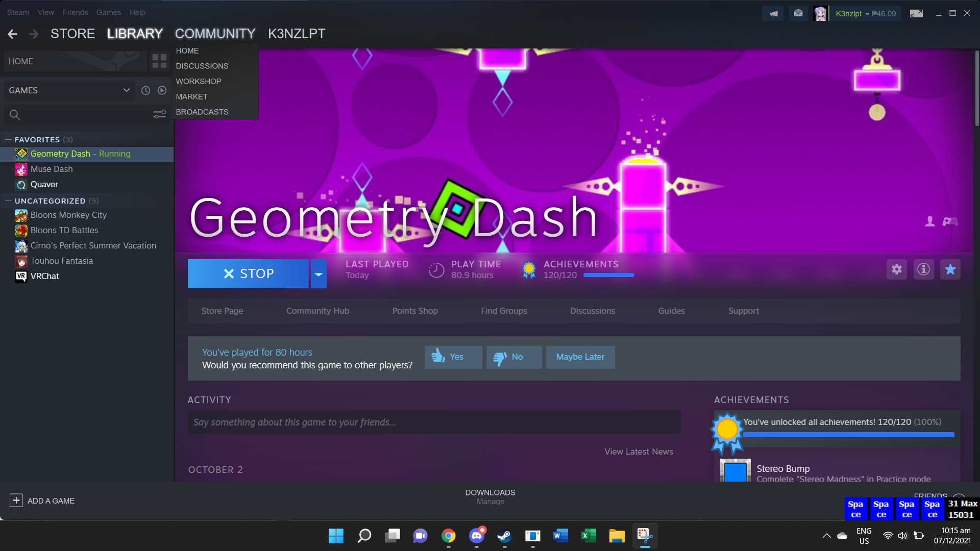980x551 pixels.
Task: Open the Games menu
Action: (109, 12)
